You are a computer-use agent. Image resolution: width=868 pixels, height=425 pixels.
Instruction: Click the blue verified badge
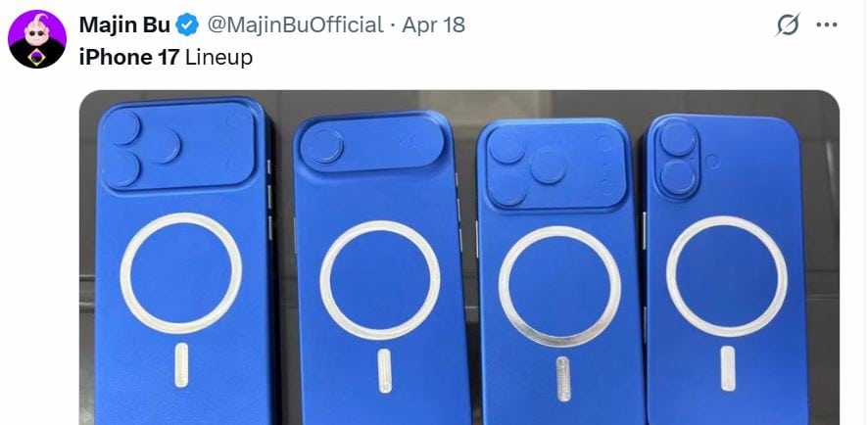pos(187,24)
